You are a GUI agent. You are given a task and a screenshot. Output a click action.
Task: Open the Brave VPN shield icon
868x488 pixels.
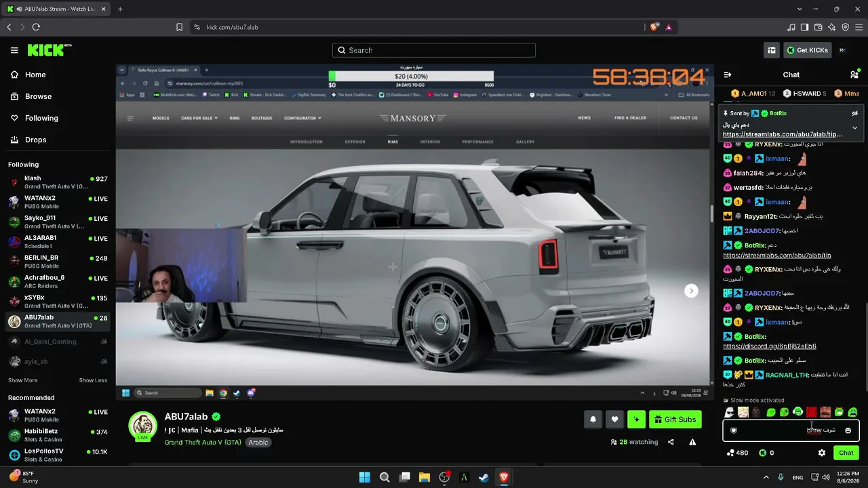pos(846,27)
